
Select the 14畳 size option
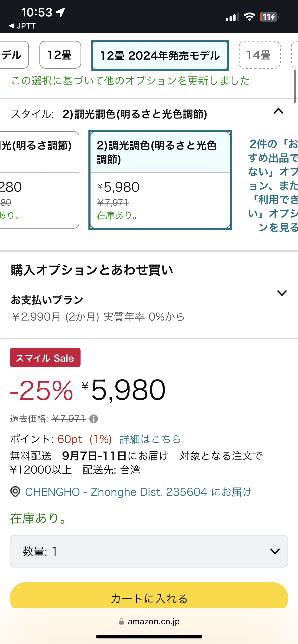click(259, 55)
